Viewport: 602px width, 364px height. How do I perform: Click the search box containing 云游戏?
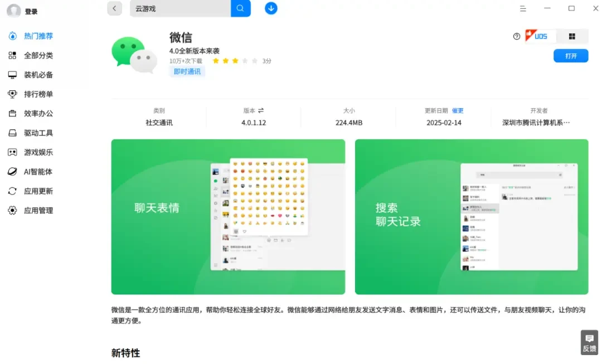click(180, 8)
